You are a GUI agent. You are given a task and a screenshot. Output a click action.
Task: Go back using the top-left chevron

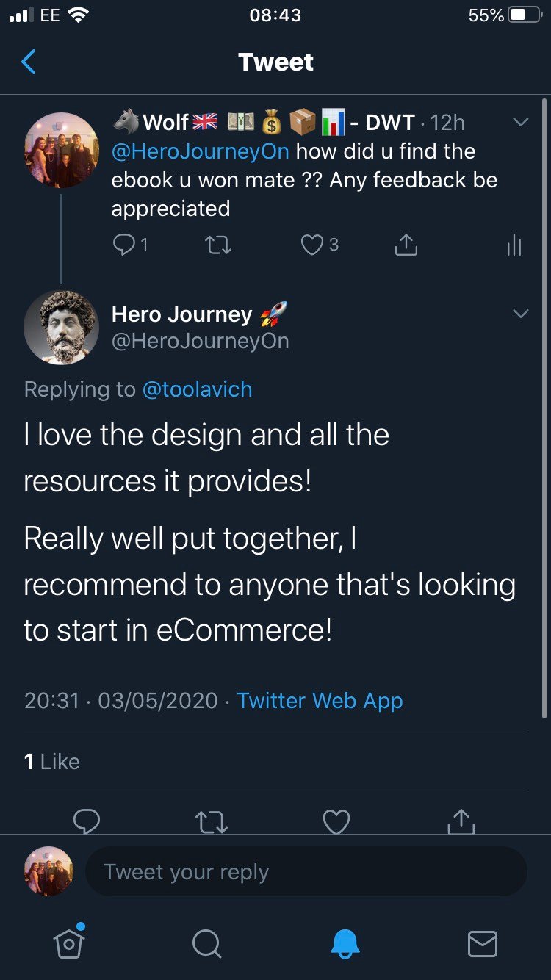27,62
